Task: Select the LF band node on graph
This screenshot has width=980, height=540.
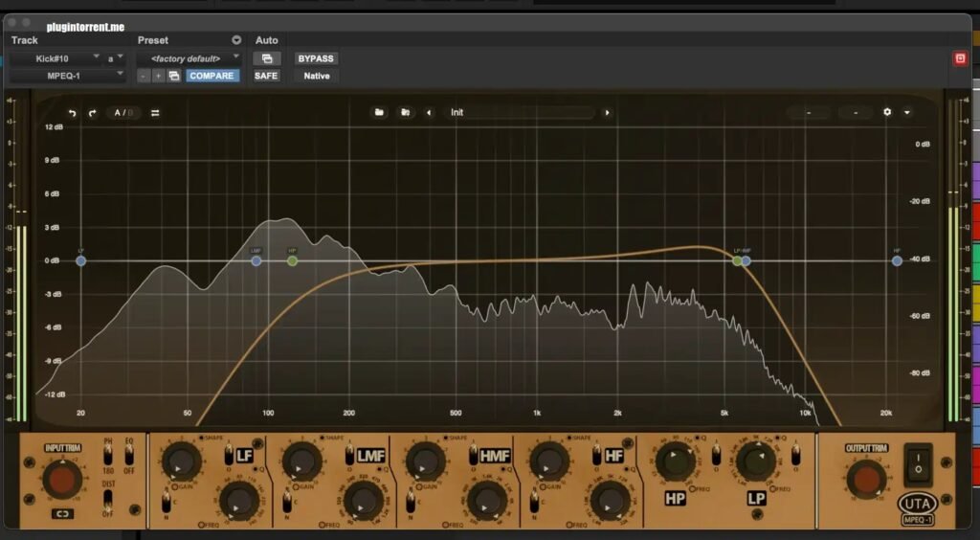Action: pos(80,261)
